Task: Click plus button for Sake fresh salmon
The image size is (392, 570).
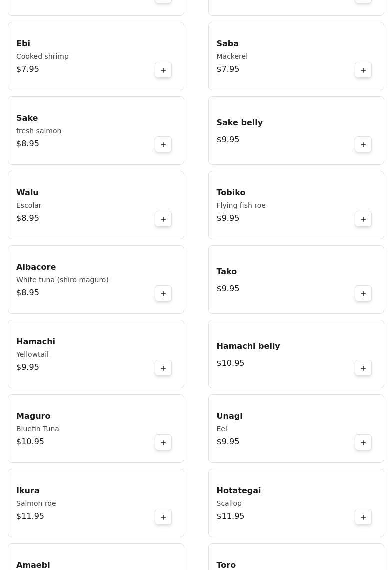Action: pos(163,145)
